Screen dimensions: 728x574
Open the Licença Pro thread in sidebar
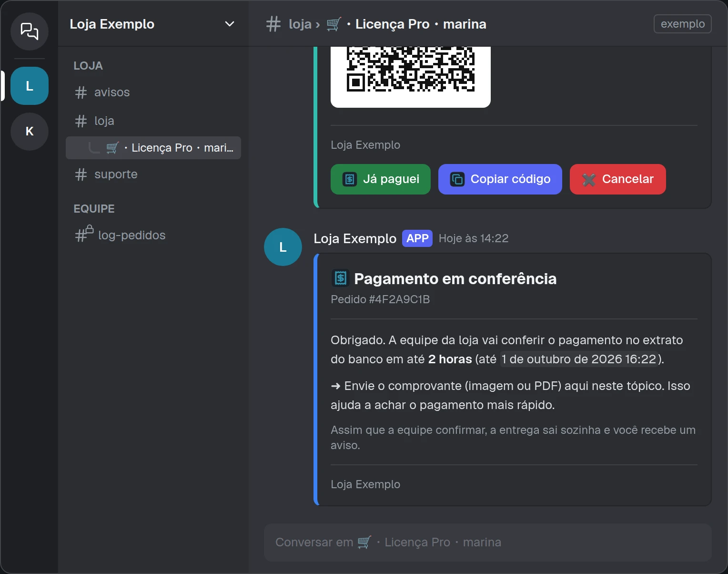click(153, 148)
